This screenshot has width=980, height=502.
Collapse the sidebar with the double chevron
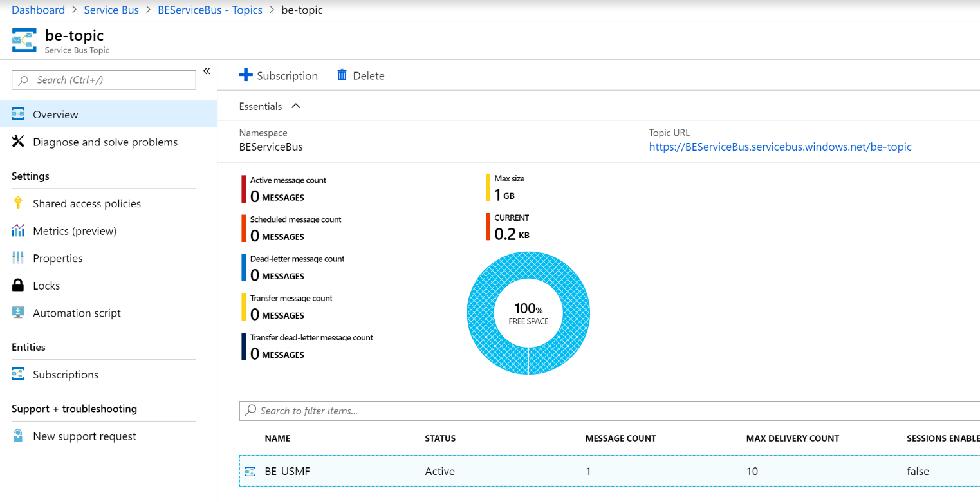pyautogui.click(x=207, y=71)
